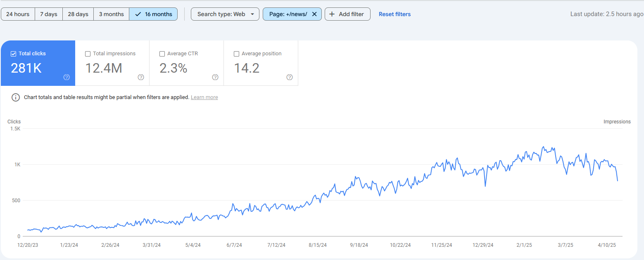Uncheck the Total clicks checkbox
The width and height of the screenshot is (644, 260).
[x=13, y=54]
